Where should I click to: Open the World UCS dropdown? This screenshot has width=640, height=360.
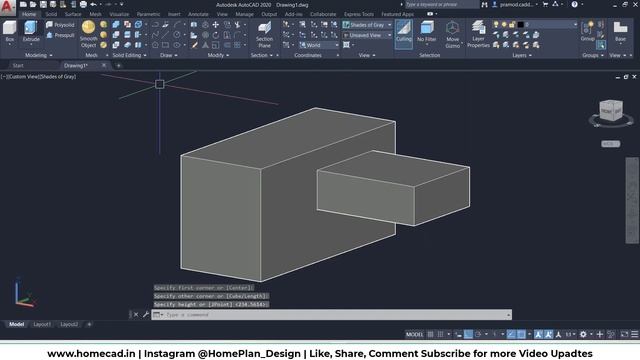(319, 45)
